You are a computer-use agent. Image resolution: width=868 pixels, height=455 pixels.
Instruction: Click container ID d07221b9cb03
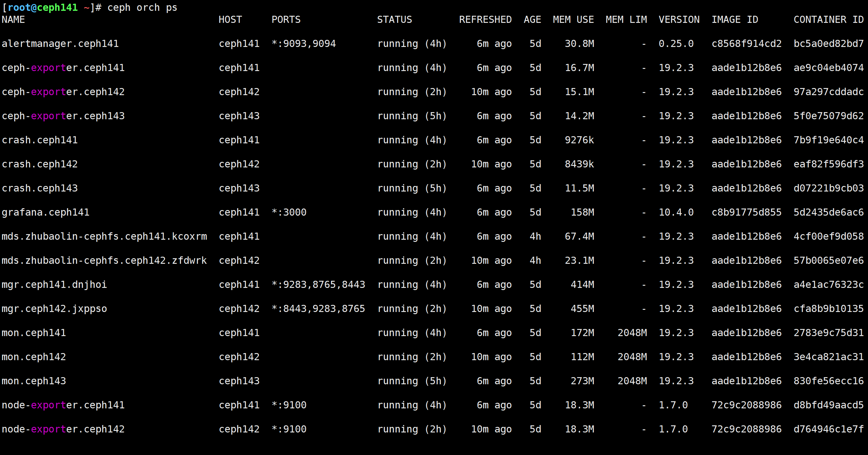click(x=828, y=188)
